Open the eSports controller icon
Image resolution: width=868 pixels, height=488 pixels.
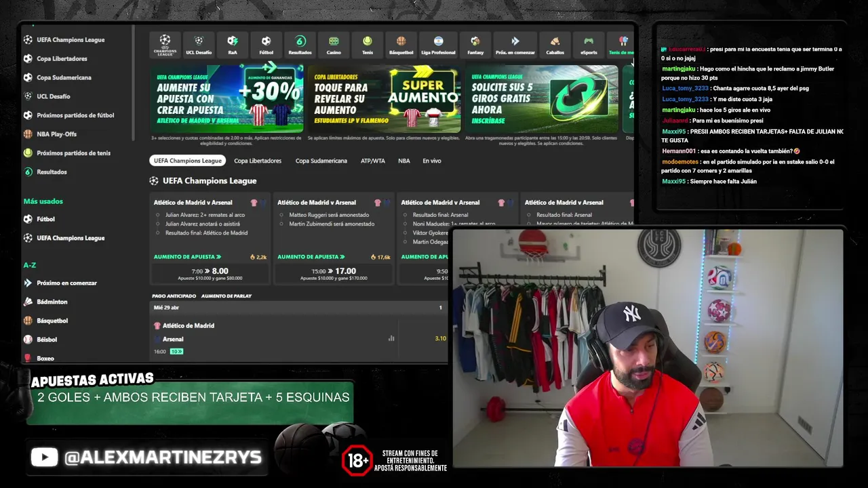(x=589, y=45)
